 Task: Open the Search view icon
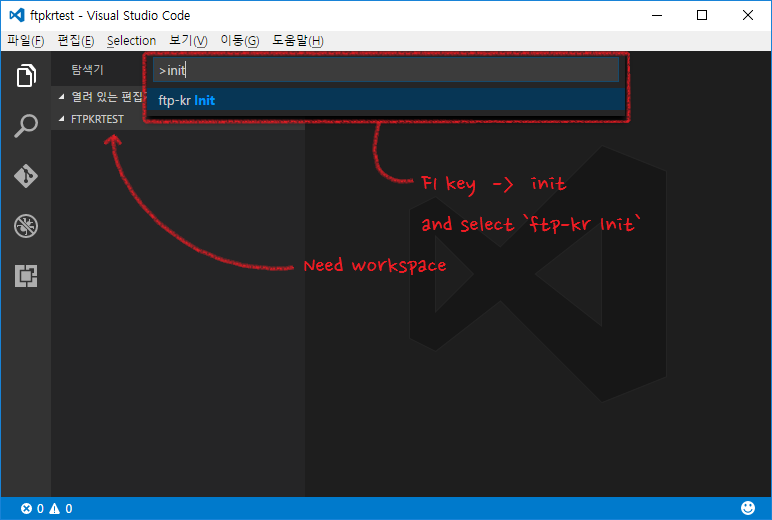pos(26,126)
